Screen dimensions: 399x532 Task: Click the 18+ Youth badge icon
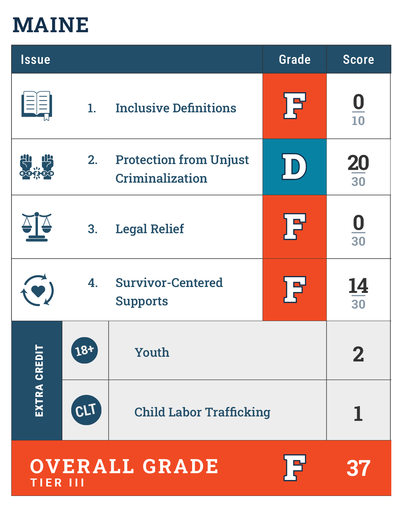85,350
